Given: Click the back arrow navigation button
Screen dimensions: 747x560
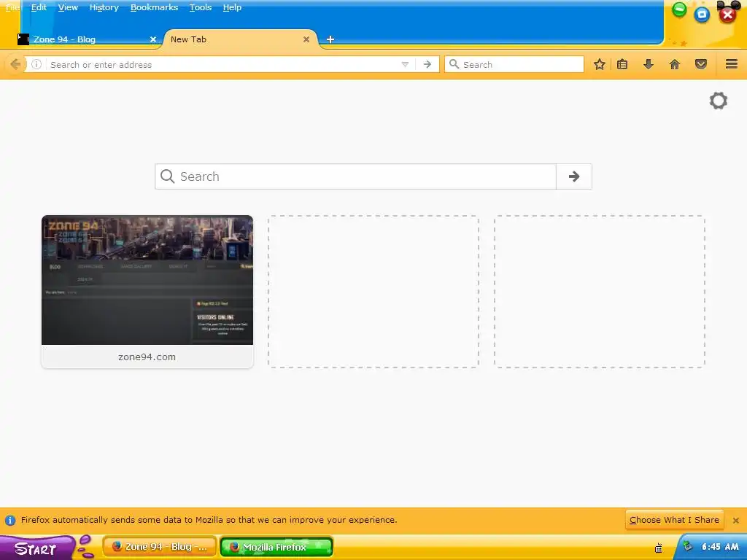Looking at the screenshot, I should 15,64.
